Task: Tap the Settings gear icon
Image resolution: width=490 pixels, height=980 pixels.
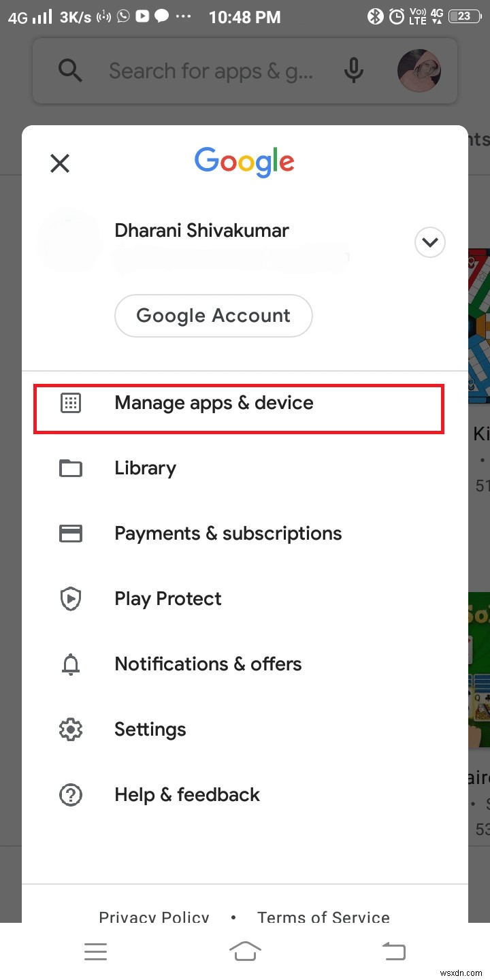Action: tap(71, 730)
